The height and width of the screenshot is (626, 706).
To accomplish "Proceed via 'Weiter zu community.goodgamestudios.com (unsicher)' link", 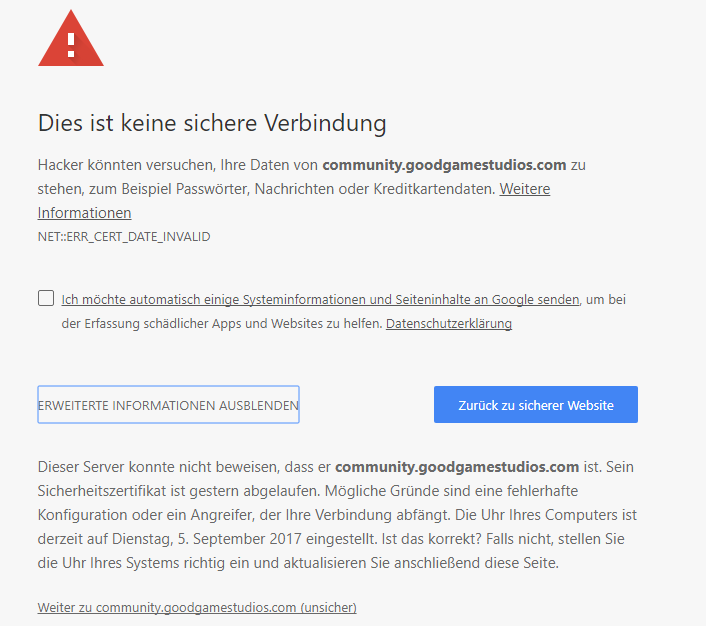I will pyautogui.click(x=197, y=607).
